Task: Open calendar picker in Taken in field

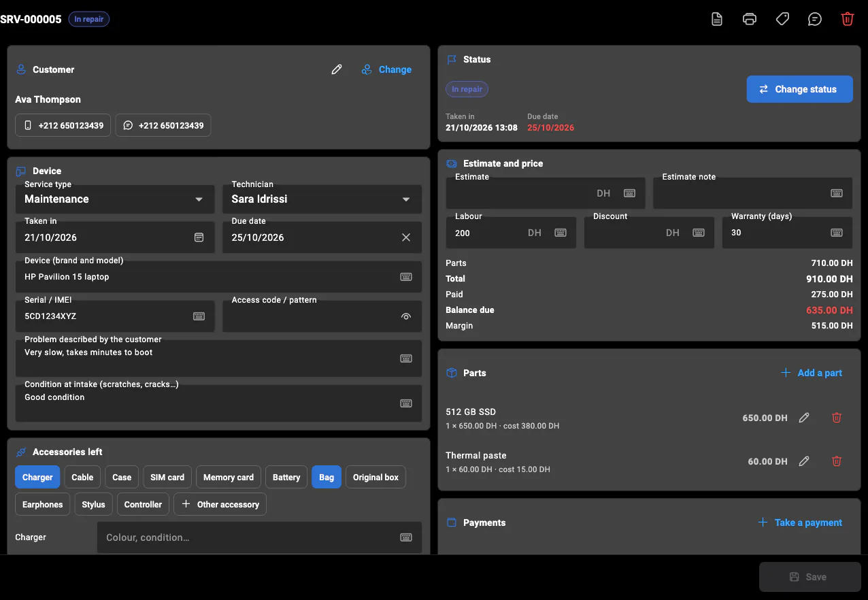Action: (199, 237)
